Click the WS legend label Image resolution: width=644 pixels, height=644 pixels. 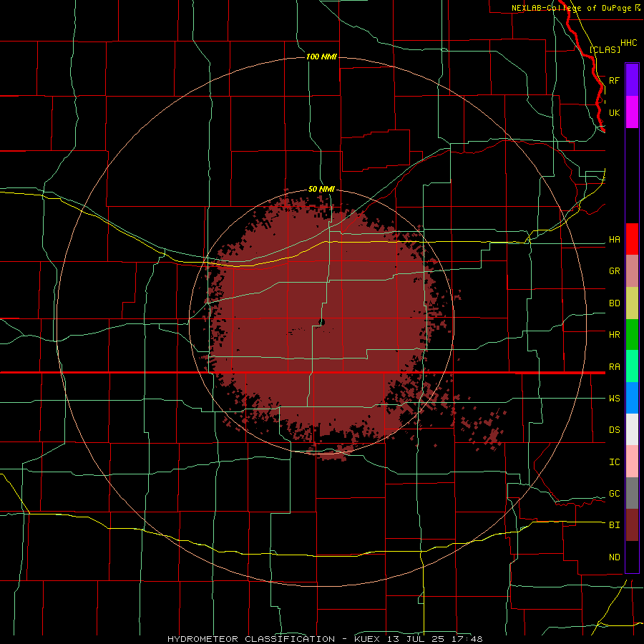[x=614, y=399]
